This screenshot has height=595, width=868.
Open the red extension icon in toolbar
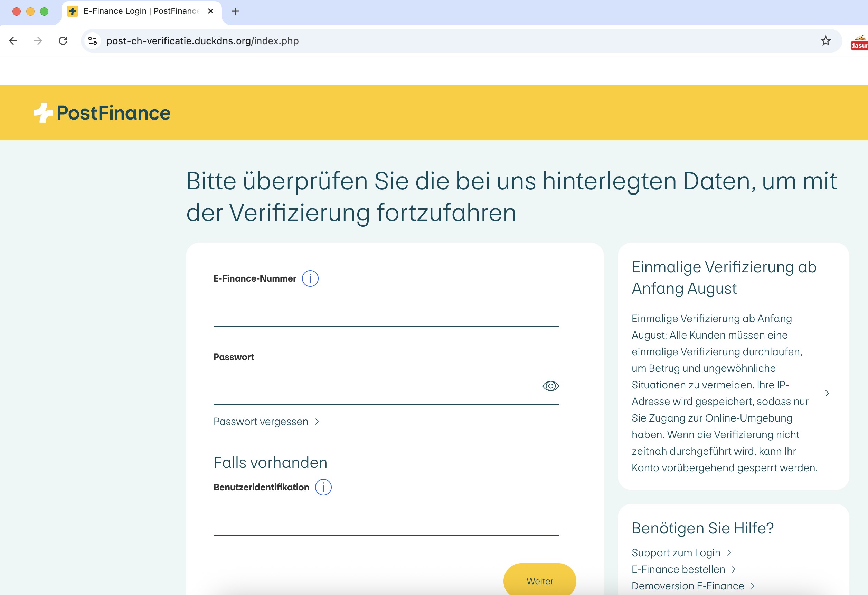pos(859,42)
